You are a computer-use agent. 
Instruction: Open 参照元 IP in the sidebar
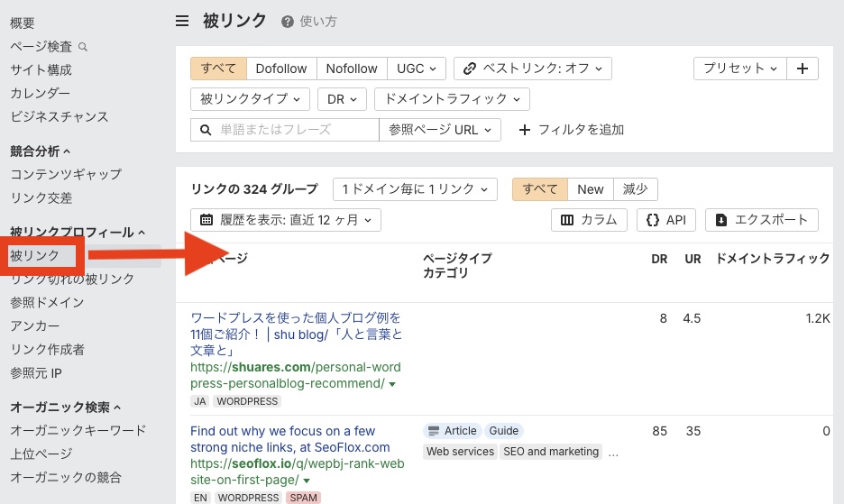click(x=35, y=373)
